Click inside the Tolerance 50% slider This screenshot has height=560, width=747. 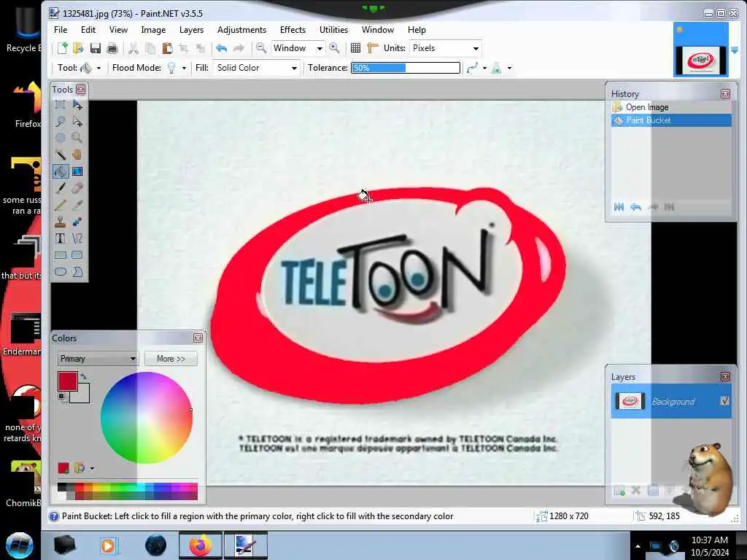point(406,68)
